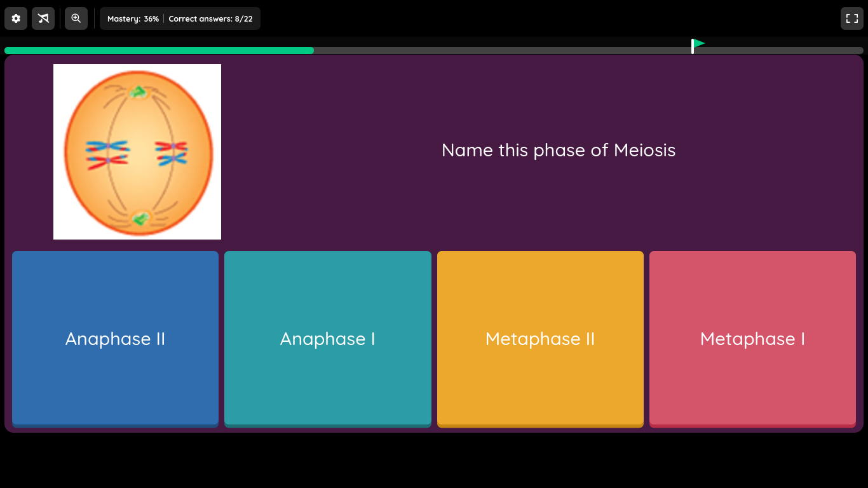Select the Anaphase II answer
Viewport: 868px width, 488px height.
[115, 339]
